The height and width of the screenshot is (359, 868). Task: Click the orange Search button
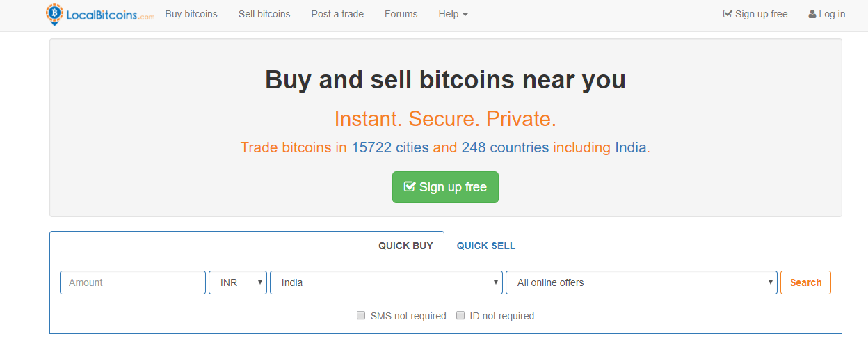tap(805, 282)
